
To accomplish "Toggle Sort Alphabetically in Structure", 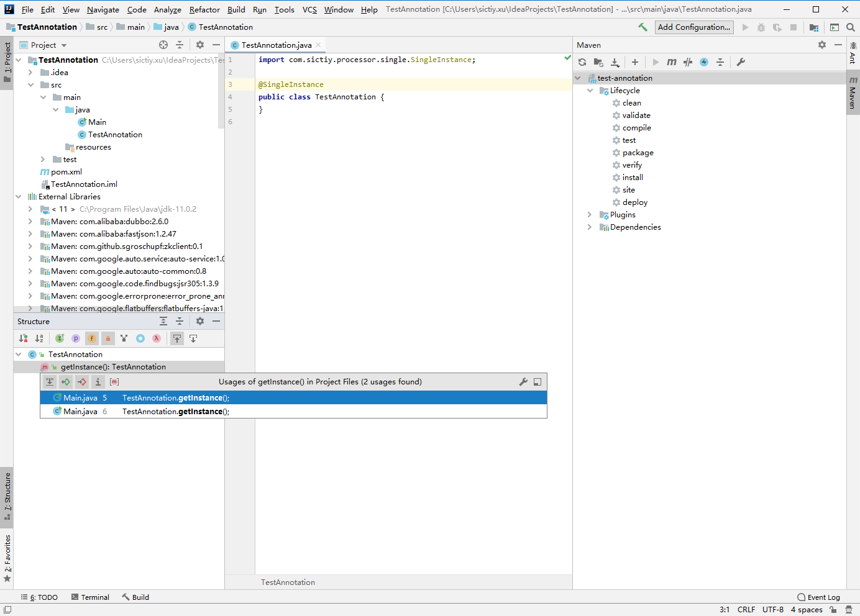I will point(39,338).
